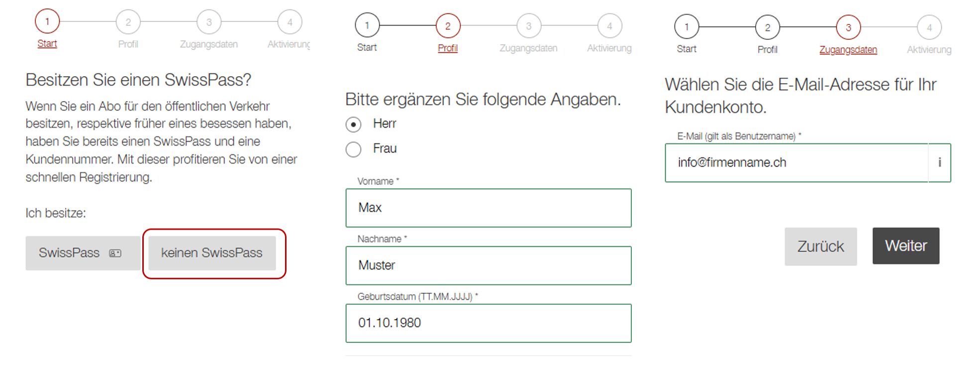The image size is (980, 377).
Task: Click the 'Nachname *' field label
Action: tap(382, 239)
